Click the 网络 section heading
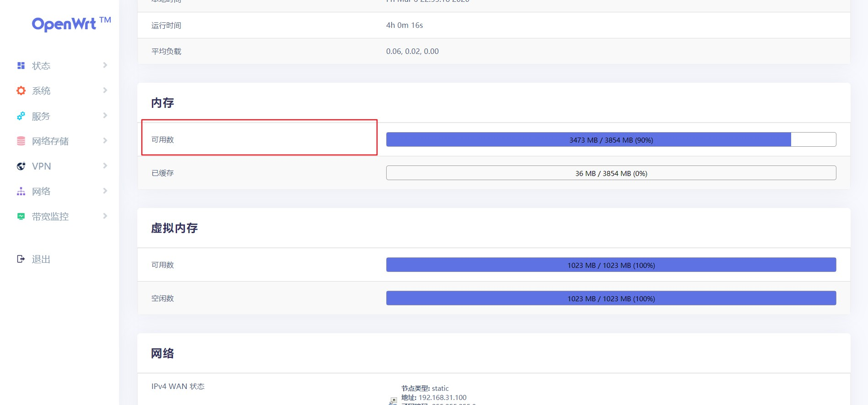 [162, 353]
